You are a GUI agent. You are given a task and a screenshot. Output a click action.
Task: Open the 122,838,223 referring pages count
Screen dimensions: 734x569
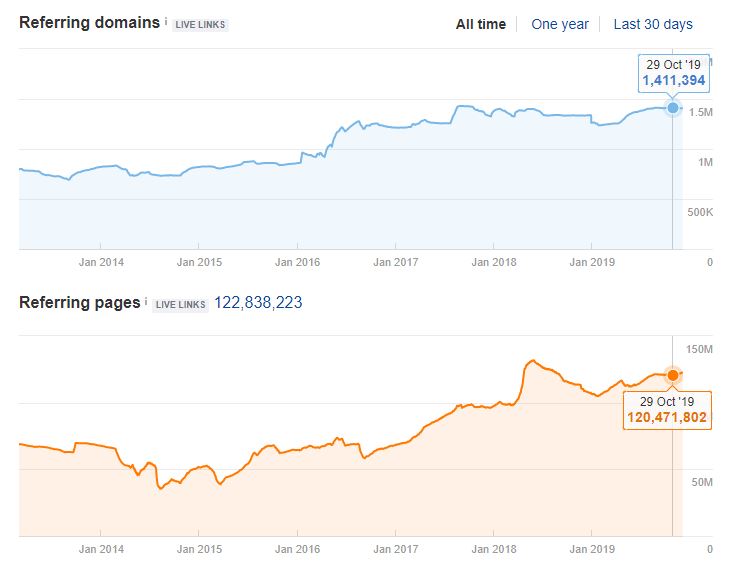click(258, 302)
